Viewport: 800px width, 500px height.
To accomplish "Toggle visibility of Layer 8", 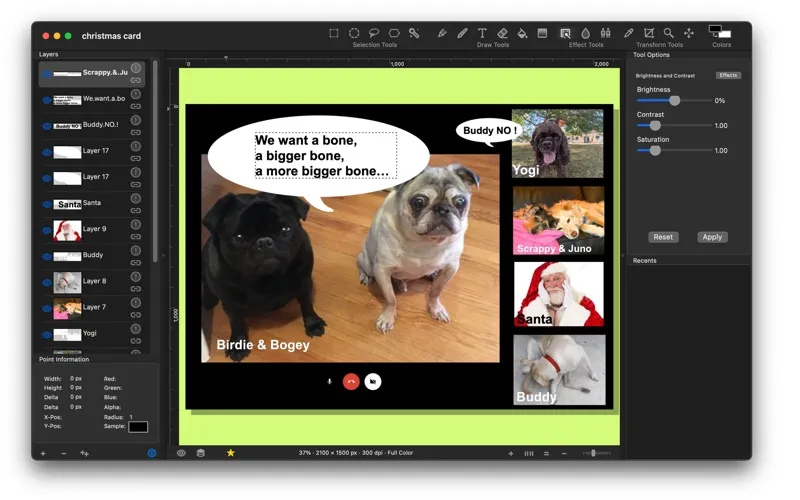I will pyautogui.click(x=46, y=282).
